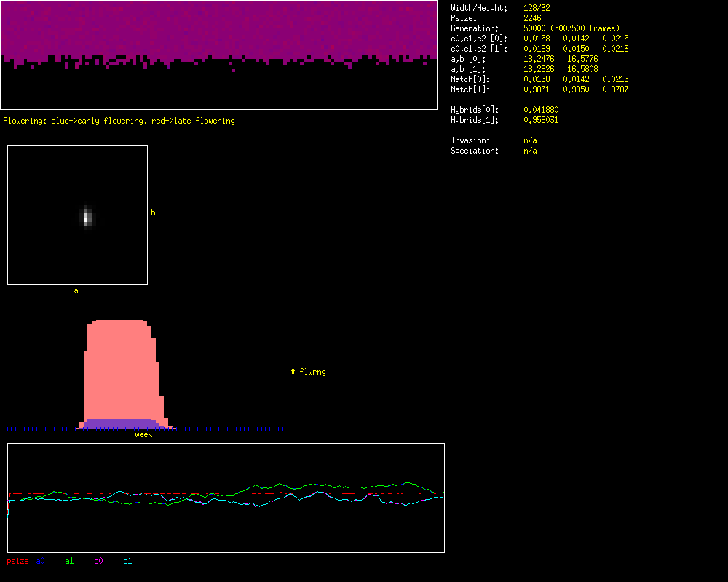Image resolution: width=728 pixels, height=582 pixels.
Task: Click the Hybrids[1] value 0.958031
Action: click(x=542, y=120)
